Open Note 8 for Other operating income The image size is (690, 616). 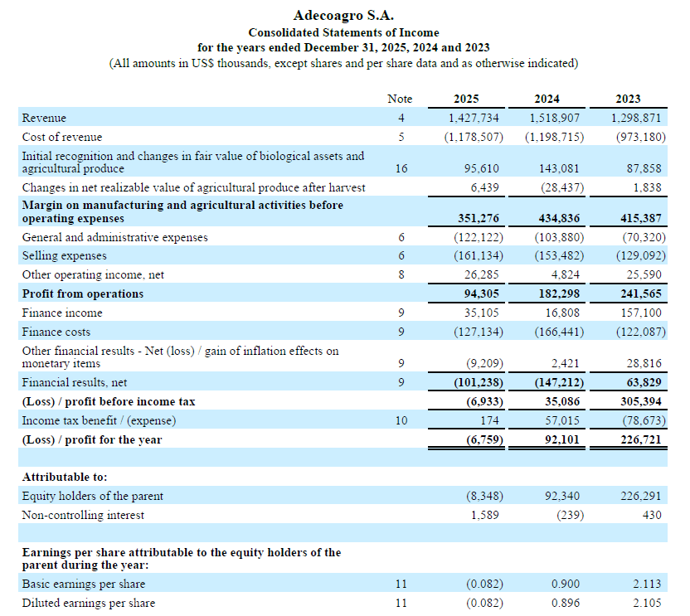click(401, 274)
